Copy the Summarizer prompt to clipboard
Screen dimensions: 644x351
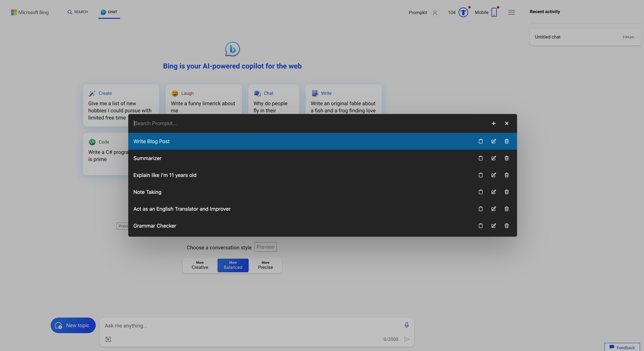[481, 158]
